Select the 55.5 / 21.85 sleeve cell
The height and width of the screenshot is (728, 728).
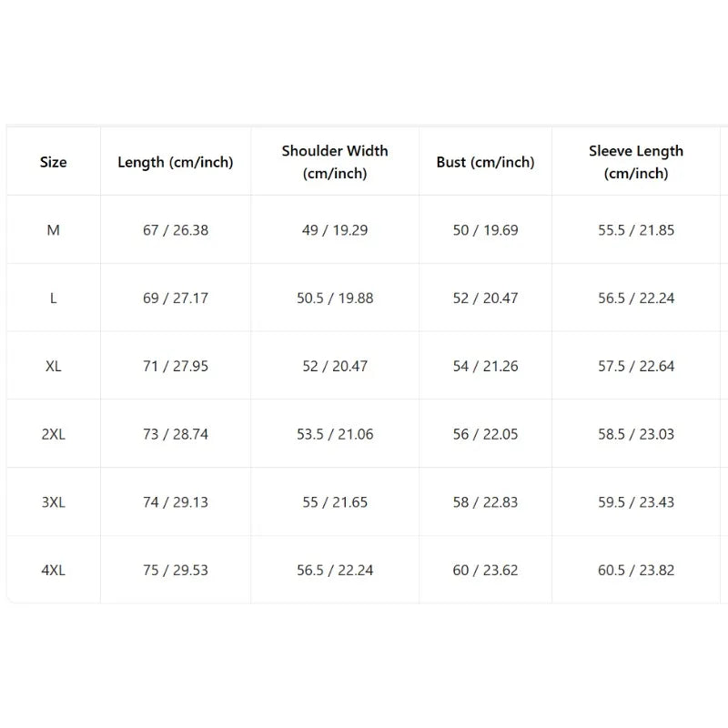click(636, 230)
